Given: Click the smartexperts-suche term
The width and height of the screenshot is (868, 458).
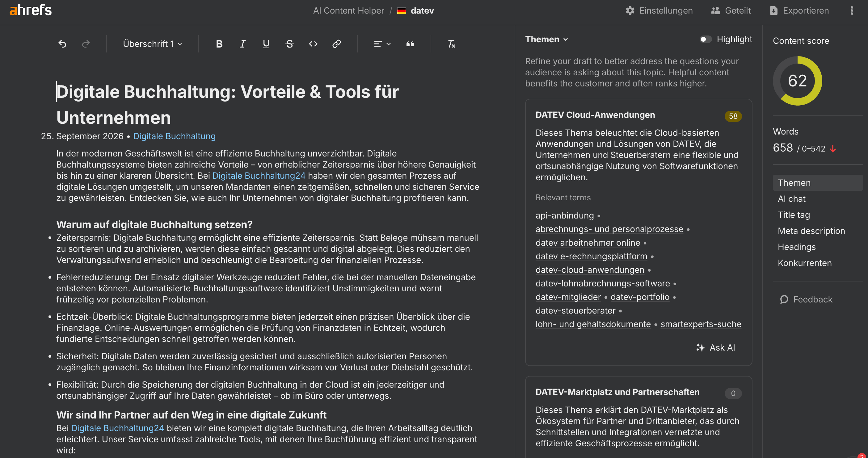Looking at the screenshot, I should [701, 324].
